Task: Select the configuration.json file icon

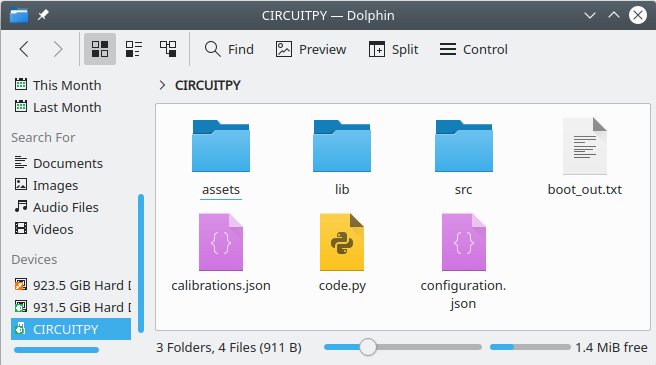Action: (464, 242)
